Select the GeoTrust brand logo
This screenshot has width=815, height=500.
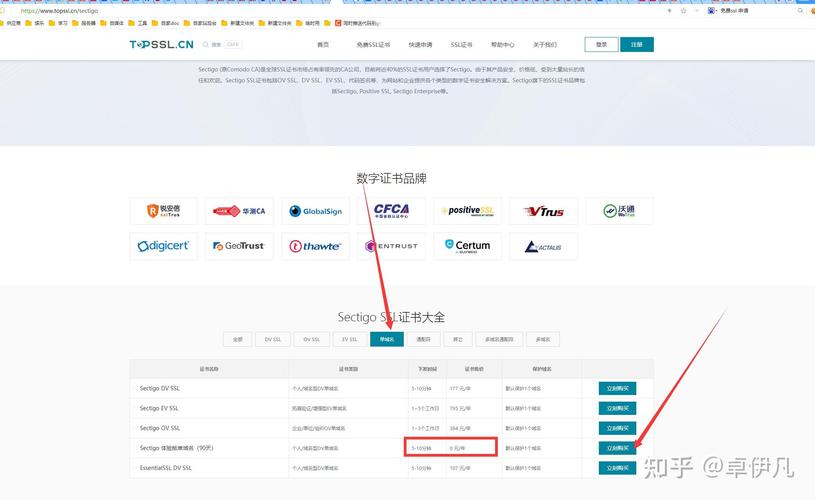coord(239,246)
